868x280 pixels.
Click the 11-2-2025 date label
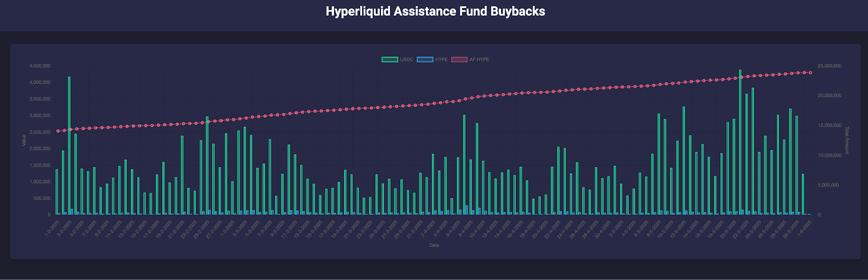tap(113, 228)
